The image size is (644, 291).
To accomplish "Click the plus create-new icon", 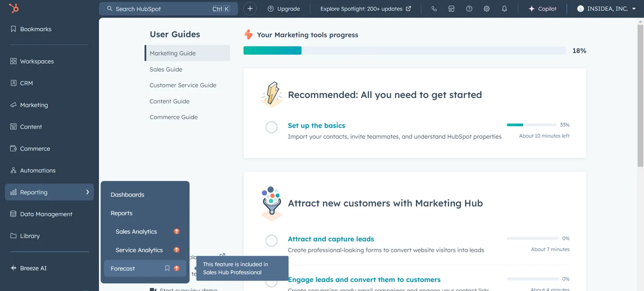I will point(250,9).
